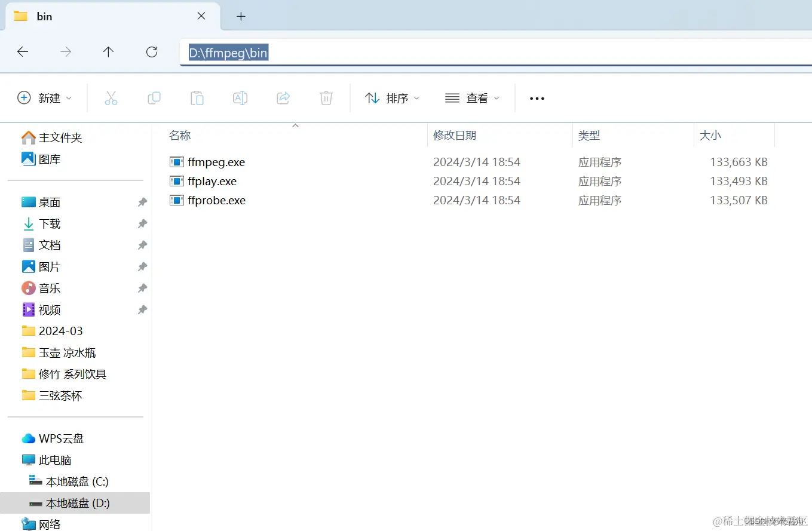
Task: Open the 修竹 系列饮具 folder
Action: tap(64, 375)
